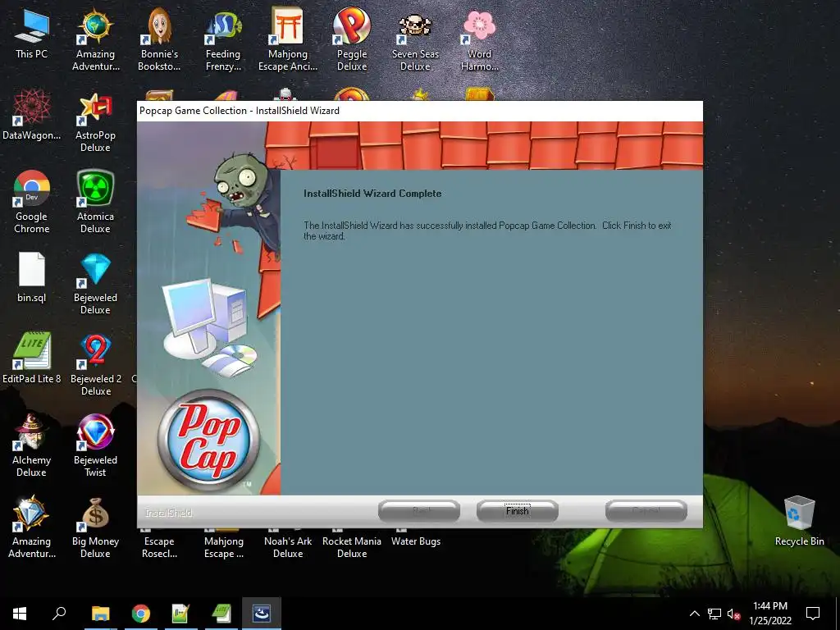Open the first EditPad taskbar icon
Screen dimensions: 840x630
(x=180, y=614)
